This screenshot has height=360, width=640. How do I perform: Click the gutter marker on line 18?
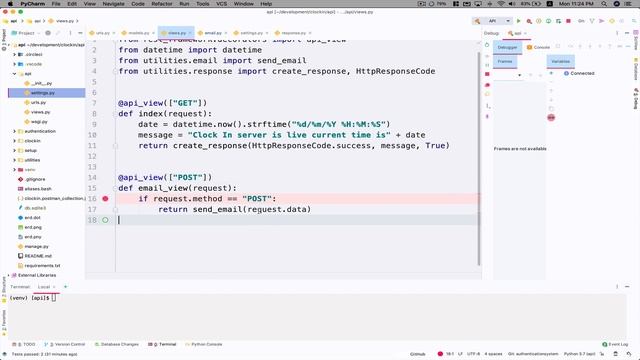(x=105, y=220)
